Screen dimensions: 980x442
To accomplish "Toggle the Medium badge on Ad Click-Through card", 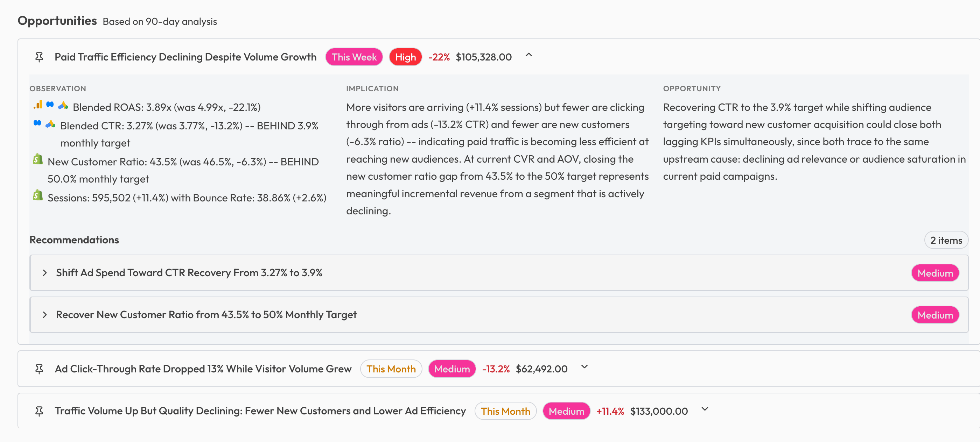I will [451, 368].
